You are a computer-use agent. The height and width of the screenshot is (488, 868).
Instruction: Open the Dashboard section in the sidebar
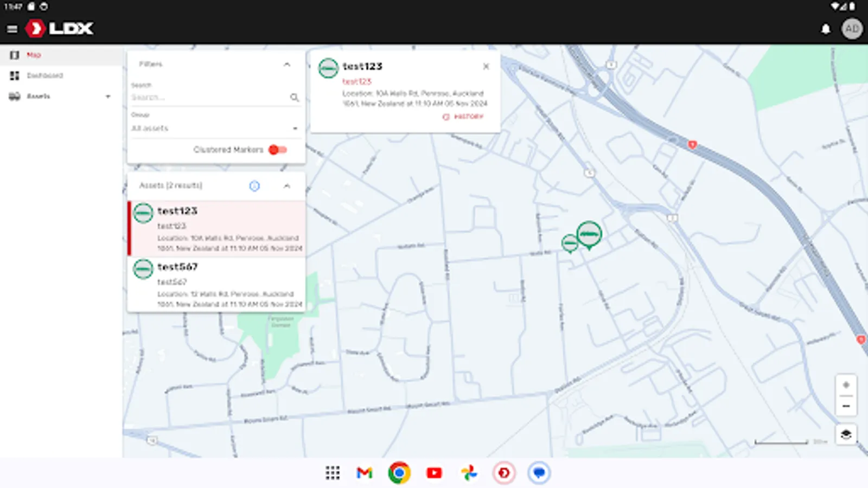pyautogui.click(x=46, y=75)
